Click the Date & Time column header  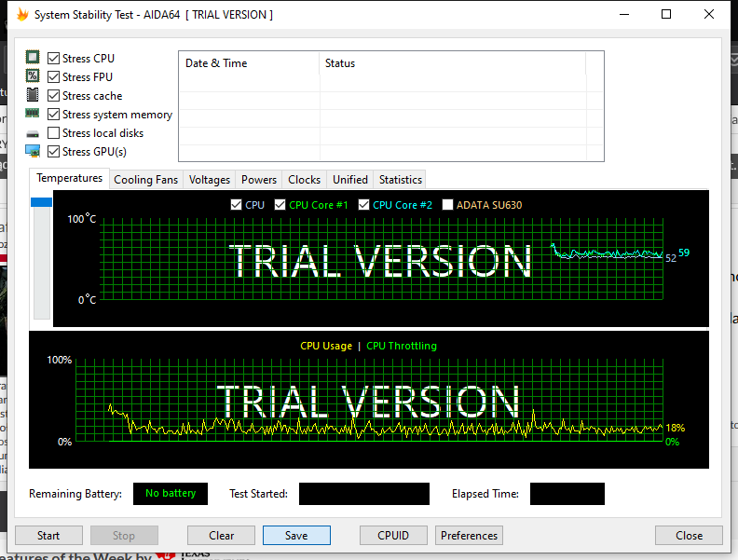pos(249,63)
